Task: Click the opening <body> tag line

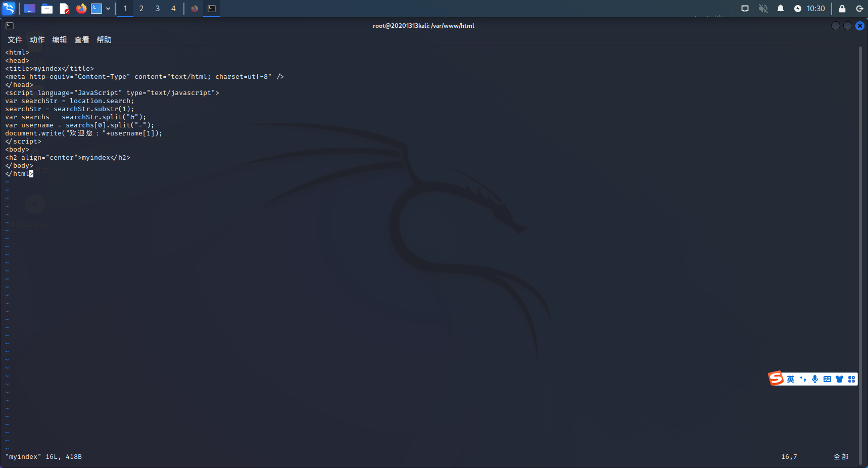Action: click(17, 150)
